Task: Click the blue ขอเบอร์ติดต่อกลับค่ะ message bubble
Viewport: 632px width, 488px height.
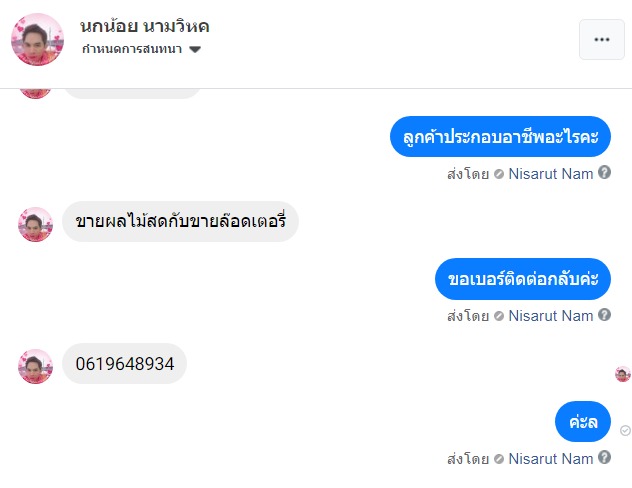Action: click(523, 279)
